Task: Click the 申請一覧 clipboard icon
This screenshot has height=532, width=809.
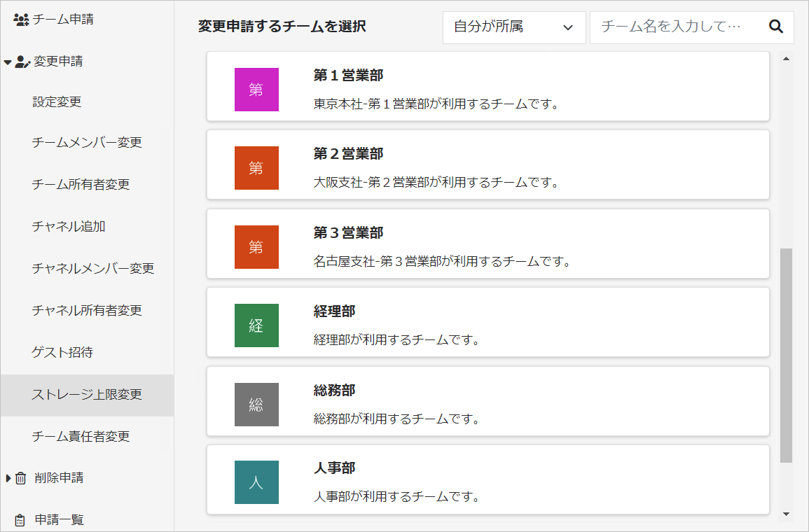Action: (x=20, y=520)
